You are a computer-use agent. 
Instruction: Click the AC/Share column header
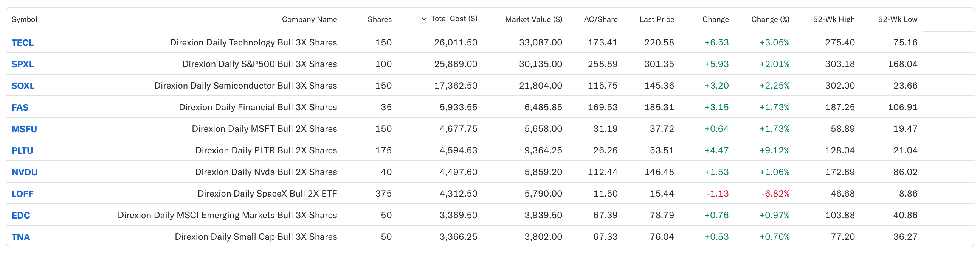pos(601,19)
